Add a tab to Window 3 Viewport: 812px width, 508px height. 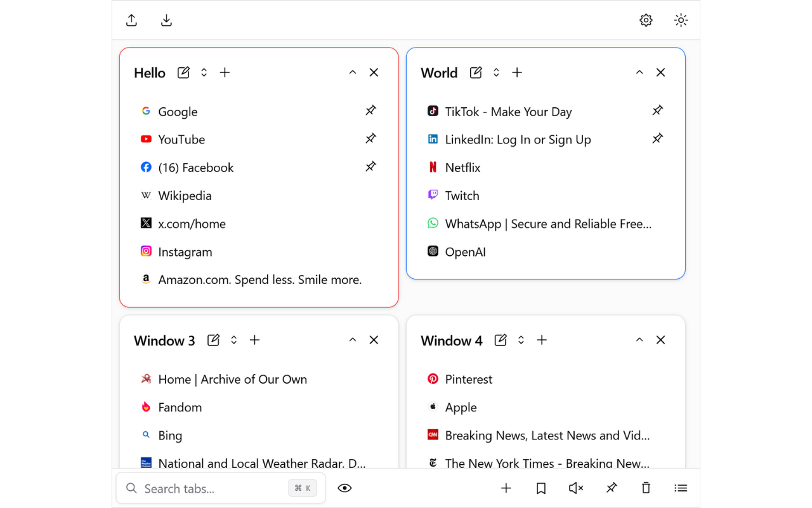click(x=254, y=340)
